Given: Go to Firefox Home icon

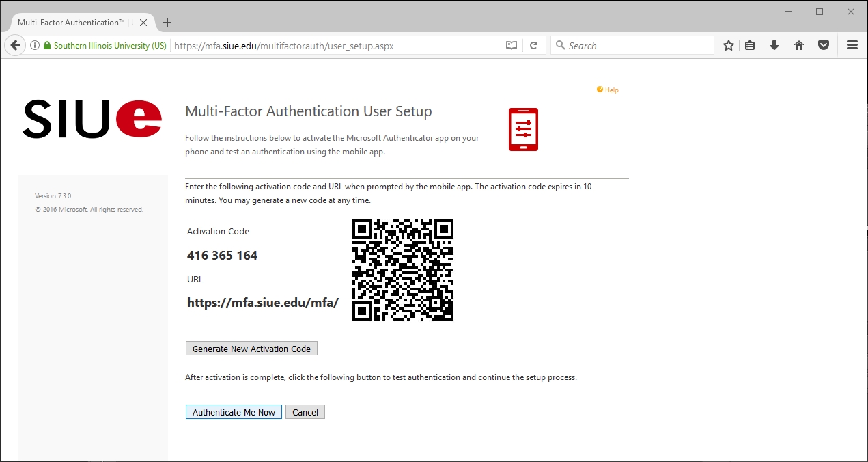Looking at the screenshot, I should [798, 46].
